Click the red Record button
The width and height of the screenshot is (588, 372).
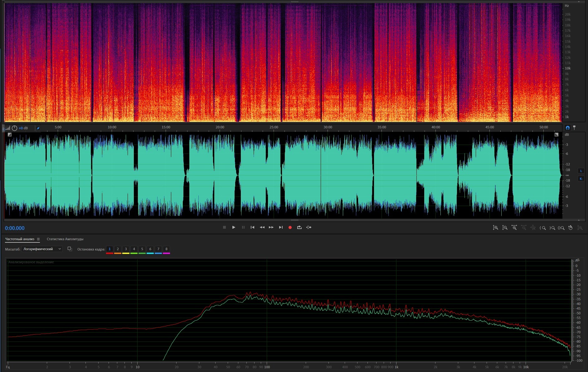(290, 227)
